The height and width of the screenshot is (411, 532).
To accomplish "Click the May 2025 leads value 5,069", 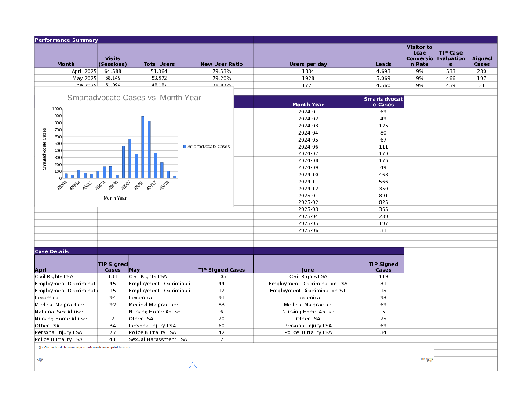I will (383, 78).
